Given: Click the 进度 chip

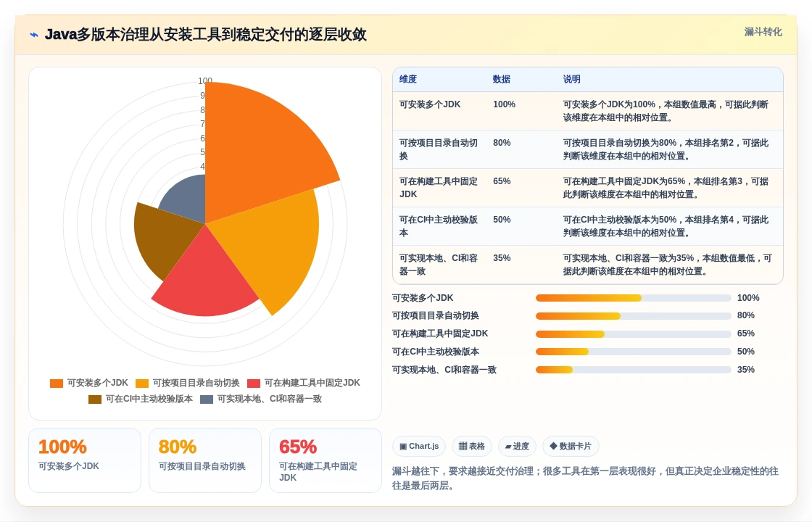Looking at the screenshot, I should [517, 447].
